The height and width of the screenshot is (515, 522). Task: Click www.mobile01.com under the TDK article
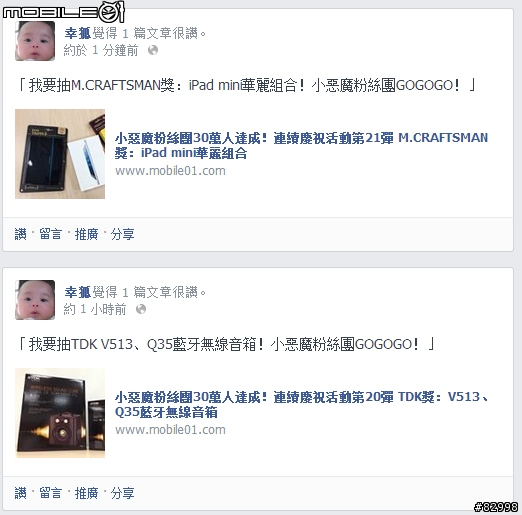coord(170,430)
